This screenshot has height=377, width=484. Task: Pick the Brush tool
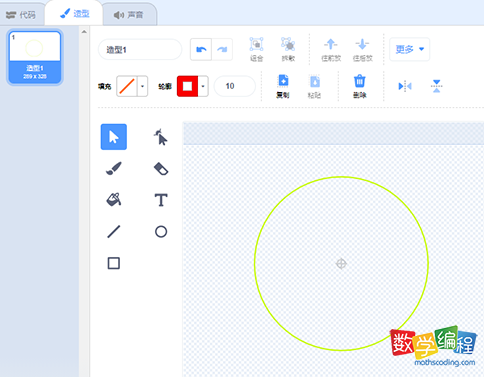[x=114, y=168]
